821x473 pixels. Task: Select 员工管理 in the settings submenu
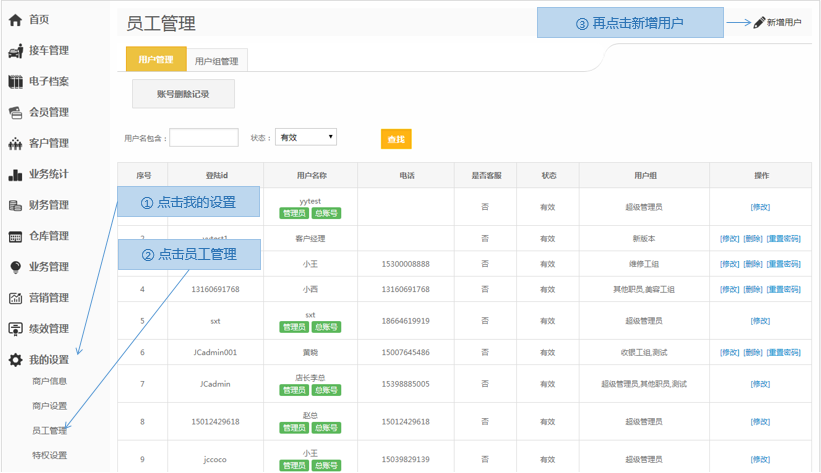tap(49, 431)
